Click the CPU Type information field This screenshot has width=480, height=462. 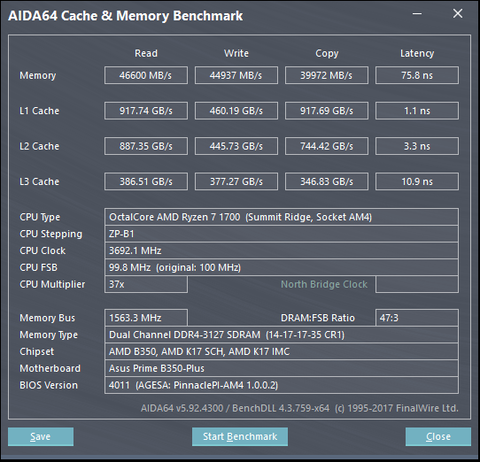(x=281, y=217)
